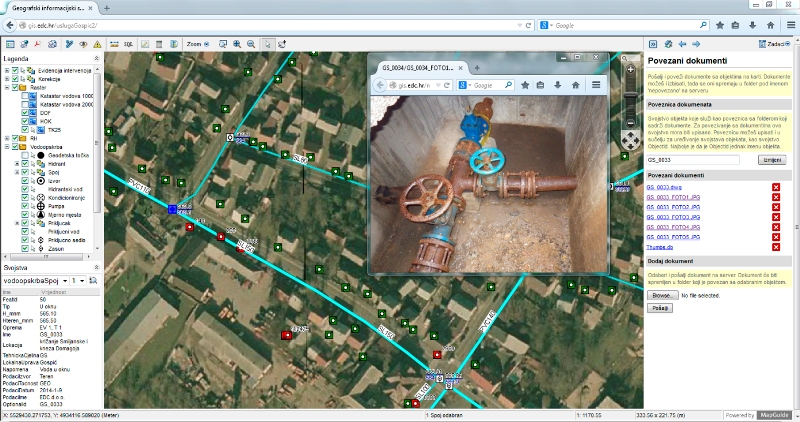Remove Thumbs.db using its red X
Screen dimensions: 800x422
tap(776, 247)
